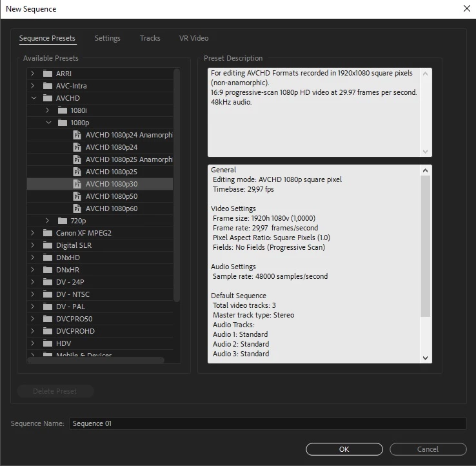Click the DVCPROHD folder icon
Viewport: 476px width, 466px height.
[48, 331]
